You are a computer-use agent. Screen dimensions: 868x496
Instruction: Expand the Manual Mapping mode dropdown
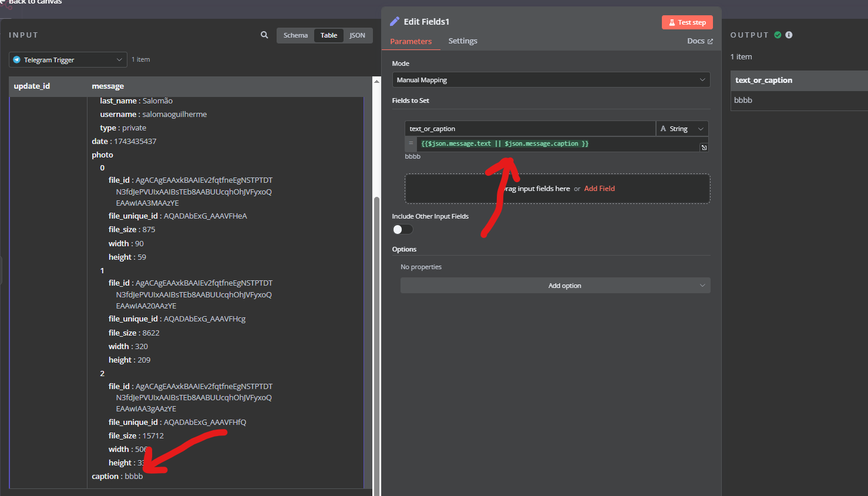coord(550,80)
